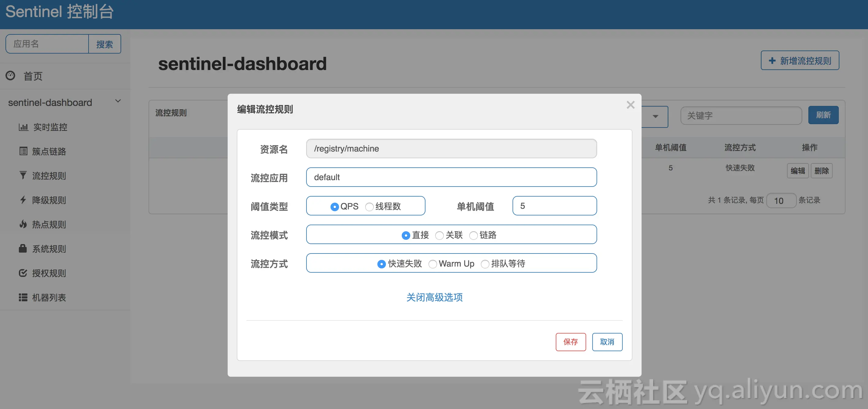The height and width of the screenshot is (409, 868).
Task: Click the list icon beside 簇点链路
Action: (23, 151)
